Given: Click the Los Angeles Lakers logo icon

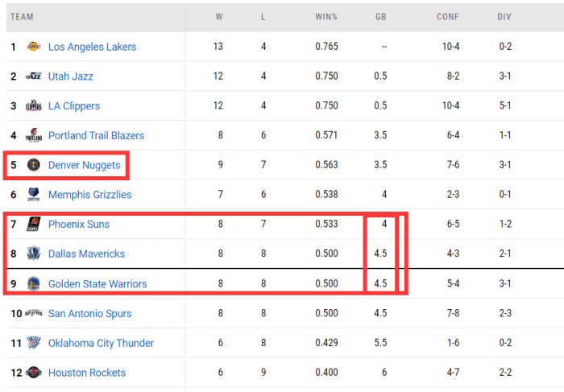Looking at the screenshot, I should click(x=34, y=47).
